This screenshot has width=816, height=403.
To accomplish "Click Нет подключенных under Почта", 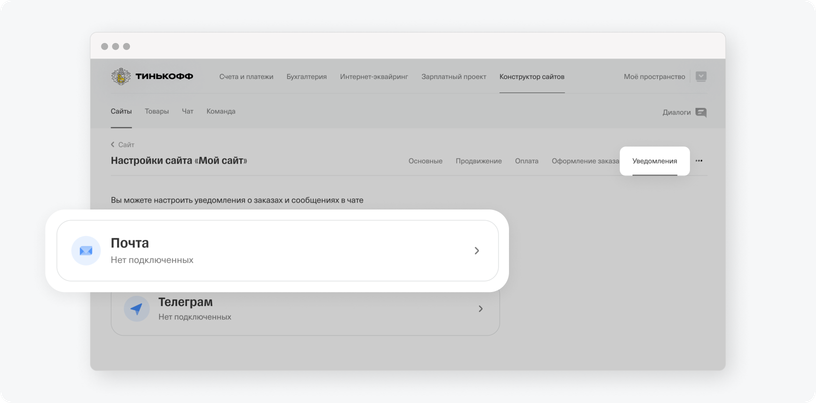I will pyautogui.click(x=152, y=260).
